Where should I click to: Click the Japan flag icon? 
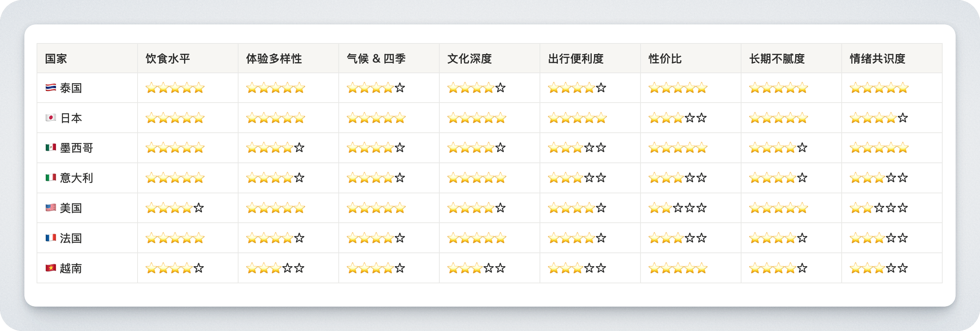click(51, 118)
